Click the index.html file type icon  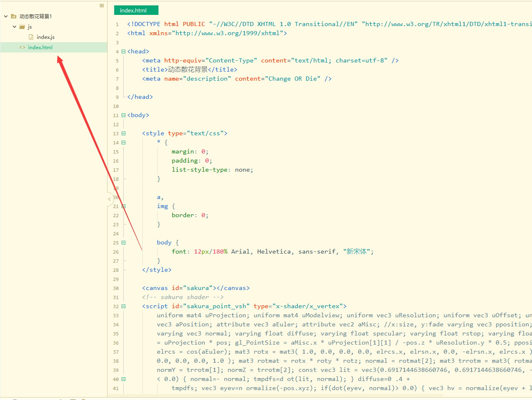[x=22, y=47]
